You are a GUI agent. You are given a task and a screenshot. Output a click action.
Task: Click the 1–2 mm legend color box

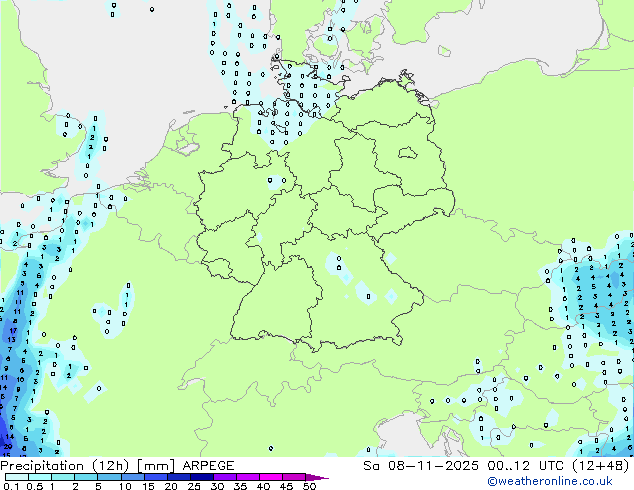pyautogui.click(x=63, y=477)
